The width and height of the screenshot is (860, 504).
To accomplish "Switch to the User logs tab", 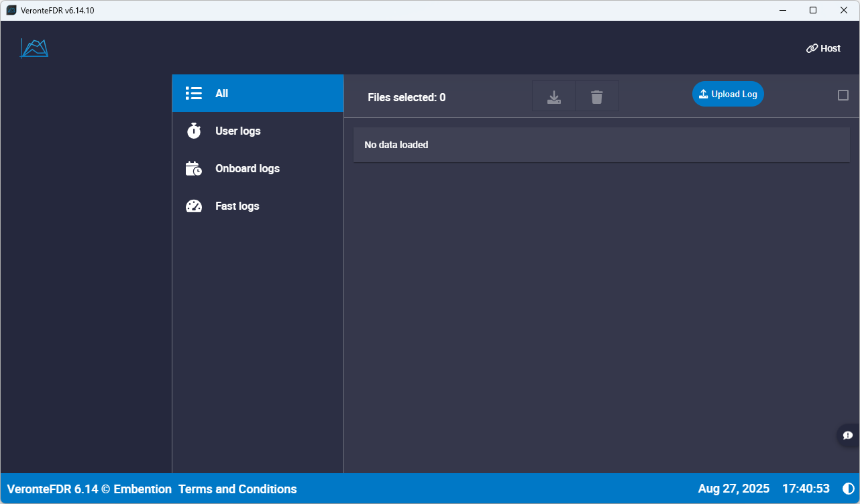I will [x=258, y=131].
